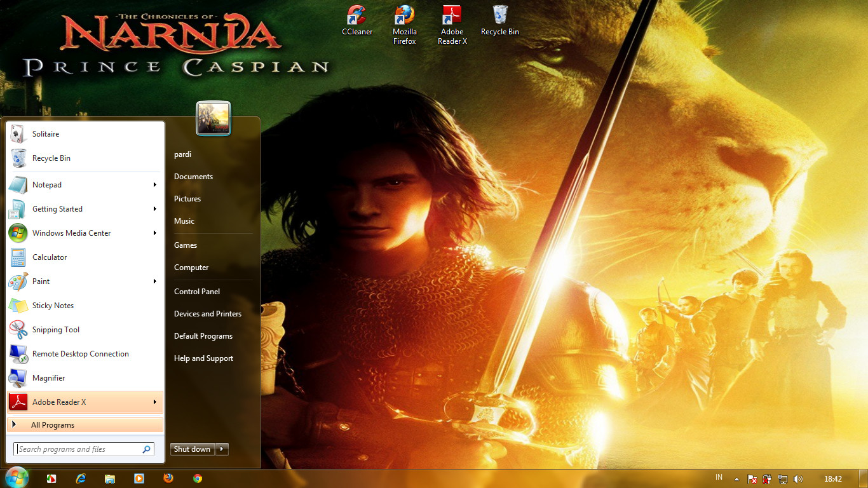Select the Adobe Reader X desktop icon
The width and height of the screenshot is (868, 488).
pyautogui.click(x=452, y=25)
